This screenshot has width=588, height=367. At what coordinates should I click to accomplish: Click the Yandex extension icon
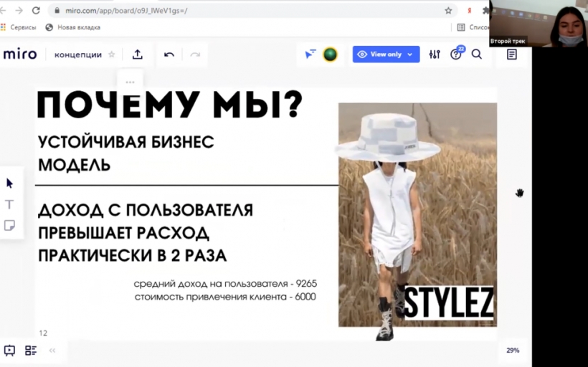469,11
